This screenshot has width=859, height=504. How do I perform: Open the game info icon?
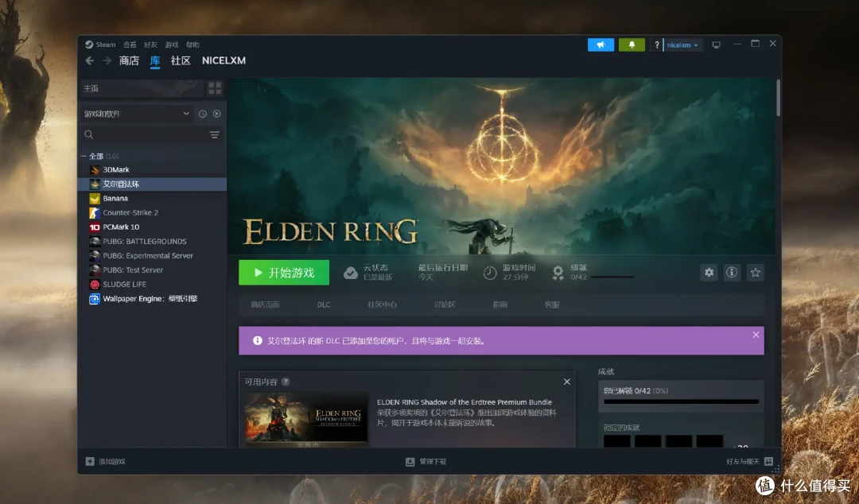click(732, 272)
